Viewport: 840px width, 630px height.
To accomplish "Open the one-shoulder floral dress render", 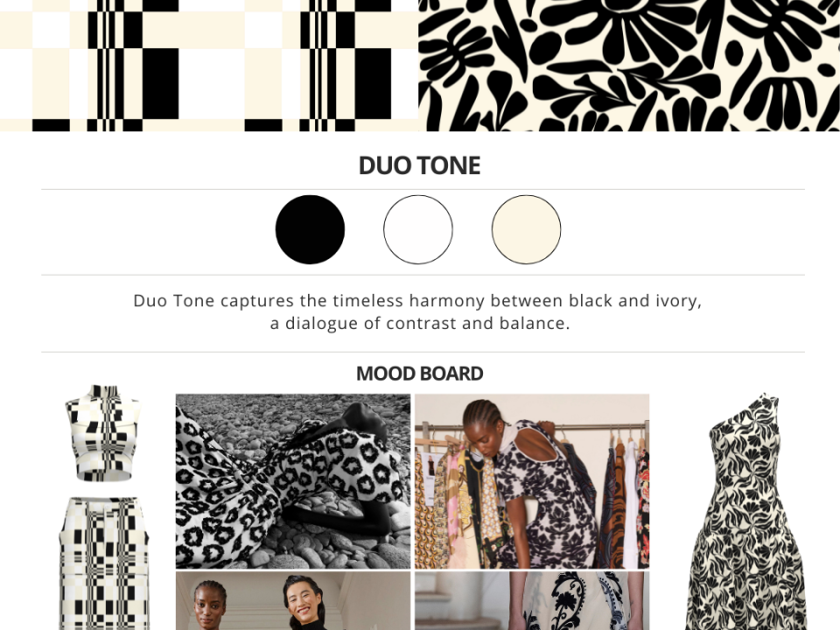I will pyautogui.click(x=747, y=512).
